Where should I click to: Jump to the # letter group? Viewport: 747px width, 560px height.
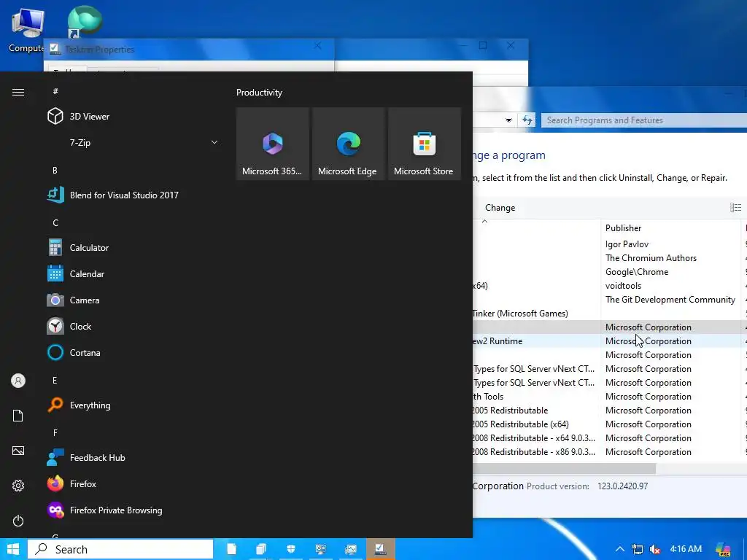(x=55, y=91)
